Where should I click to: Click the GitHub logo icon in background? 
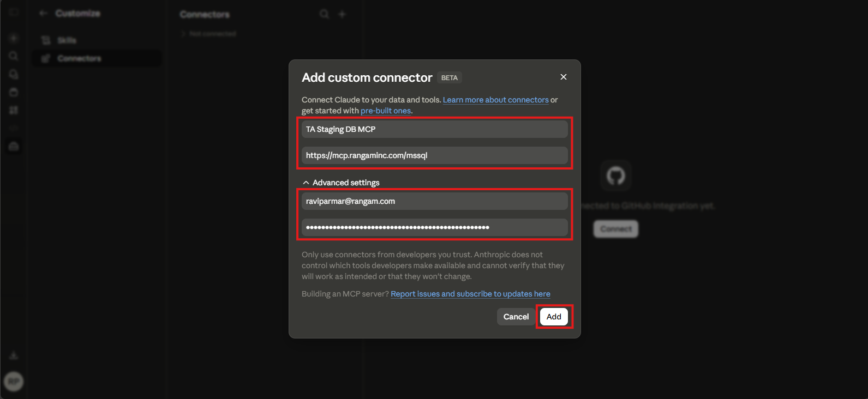(616, 176)
